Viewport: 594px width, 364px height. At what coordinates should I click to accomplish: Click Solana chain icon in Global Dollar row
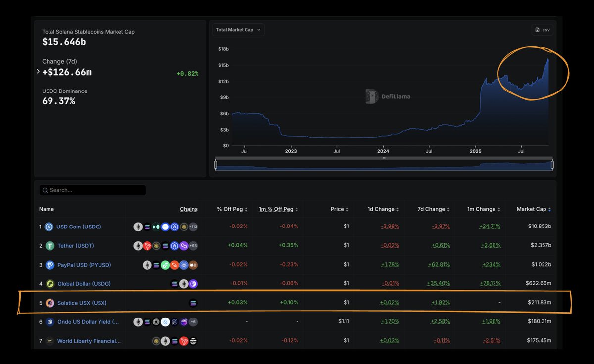tap(175, 284)
